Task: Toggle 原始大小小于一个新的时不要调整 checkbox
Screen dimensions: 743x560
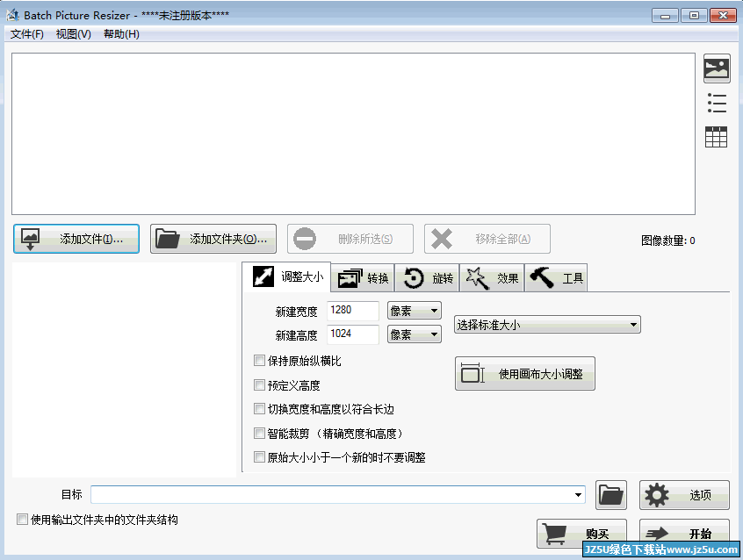Action: click(259, 456)
